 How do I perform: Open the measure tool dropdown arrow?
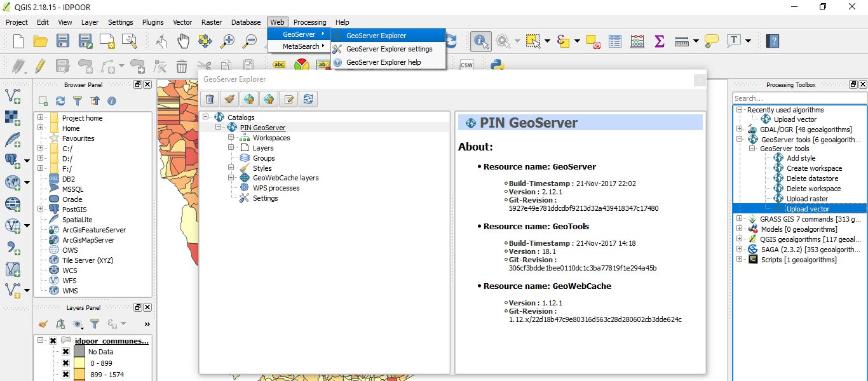click(x=696, y=41)
